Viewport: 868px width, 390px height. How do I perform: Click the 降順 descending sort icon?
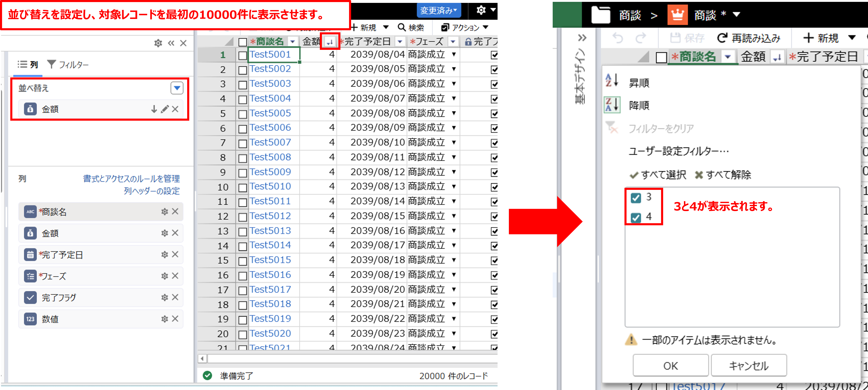point(612,105)
